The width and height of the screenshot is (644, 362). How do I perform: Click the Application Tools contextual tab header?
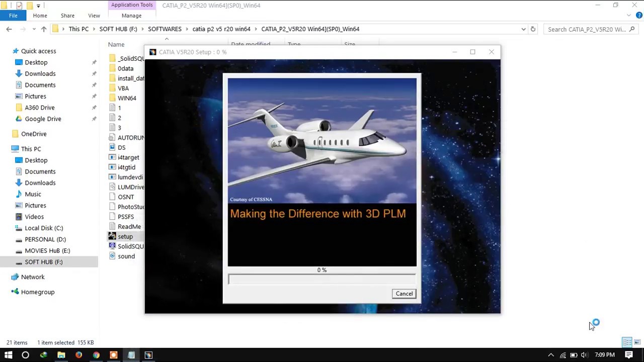(132, 5)
